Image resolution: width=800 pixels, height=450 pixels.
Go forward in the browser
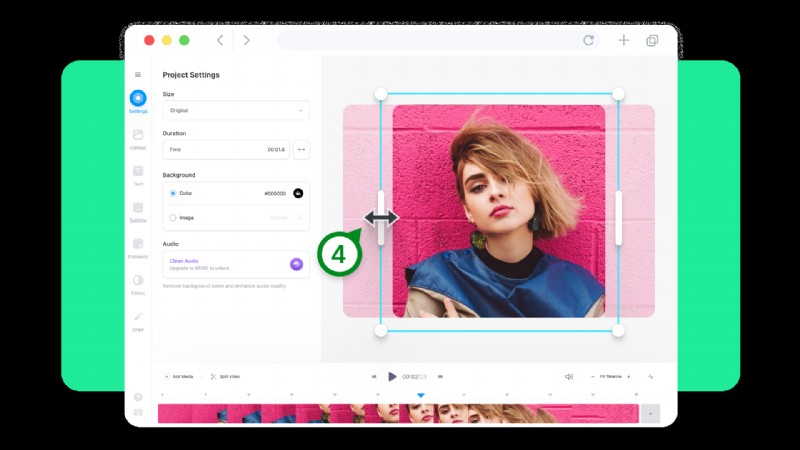click(246, 40)
